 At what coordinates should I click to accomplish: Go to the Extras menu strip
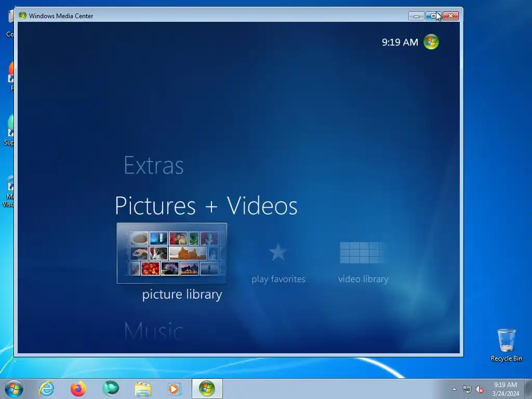click(x=154, y=165)
